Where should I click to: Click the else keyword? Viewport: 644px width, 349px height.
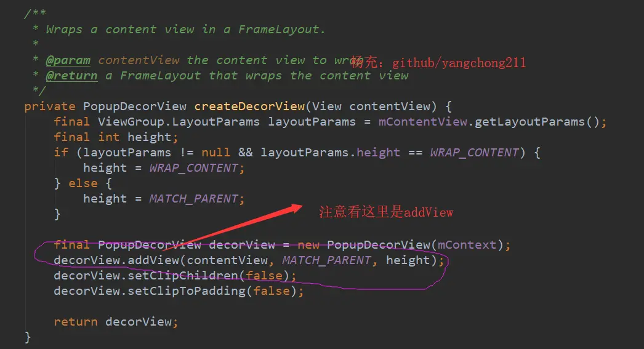pos(83,183)
